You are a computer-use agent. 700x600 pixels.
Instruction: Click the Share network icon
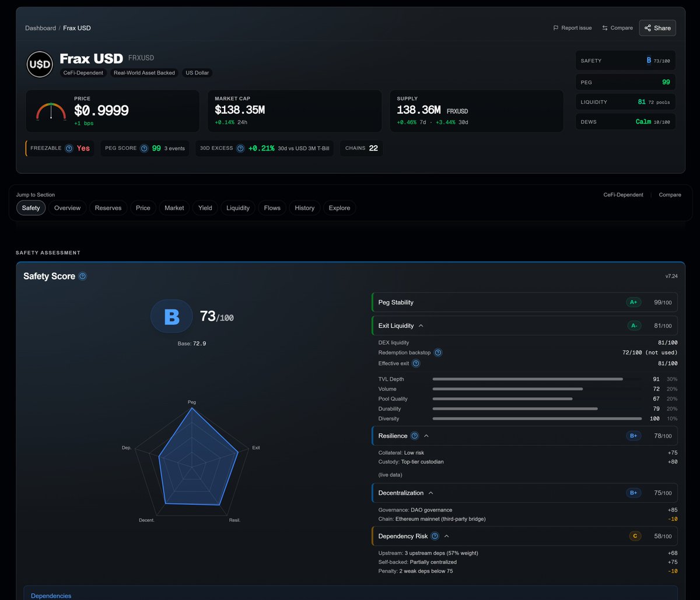point(647,28)
